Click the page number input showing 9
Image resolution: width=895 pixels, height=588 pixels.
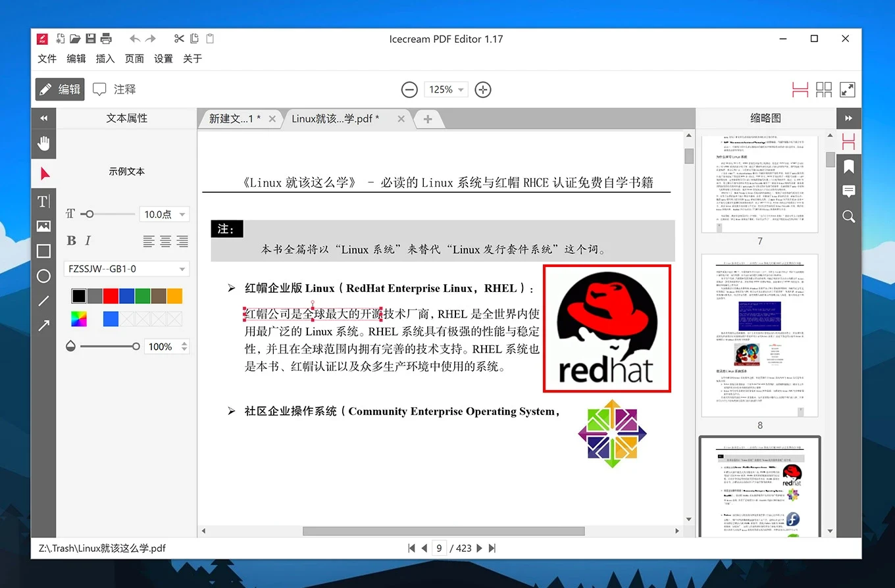[439, 548]
